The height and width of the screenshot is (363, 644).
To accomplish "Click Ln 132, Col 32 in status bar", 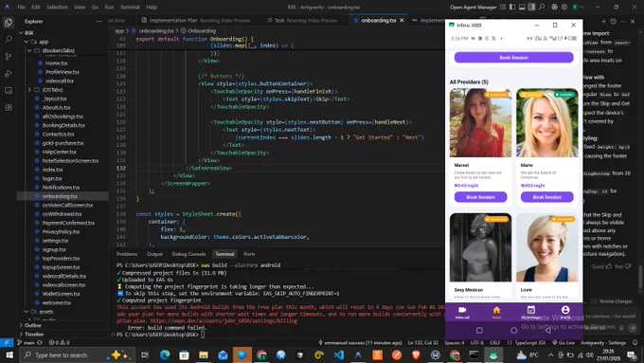I will [423, 342].
